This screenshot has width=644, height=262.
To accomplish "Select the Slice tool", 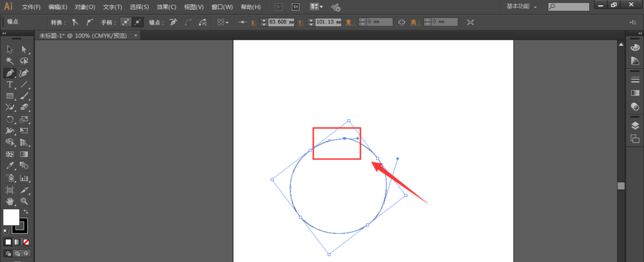I will [24, 190].
